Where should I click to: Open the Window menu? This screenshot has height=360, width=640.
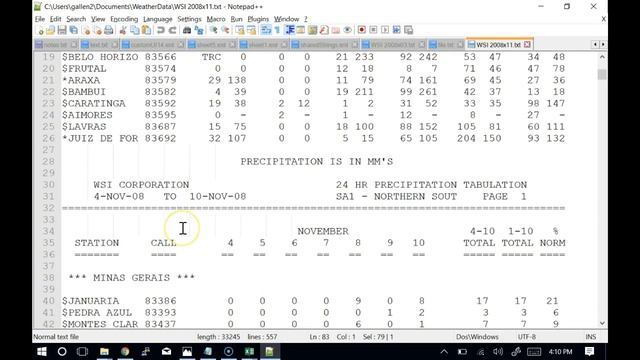tap(286, 19)
